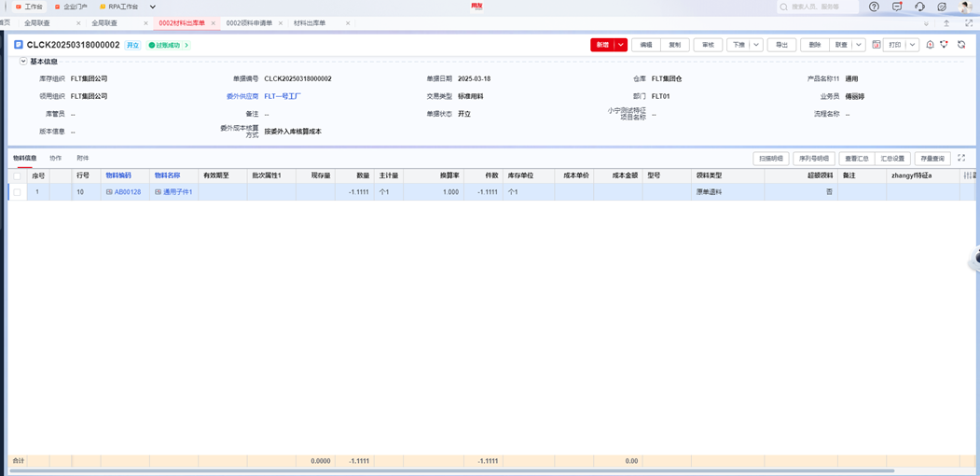Expand the tab list double-chevron
The width and height of the screenshot is (980, 476).
click(x=926, y=23)
